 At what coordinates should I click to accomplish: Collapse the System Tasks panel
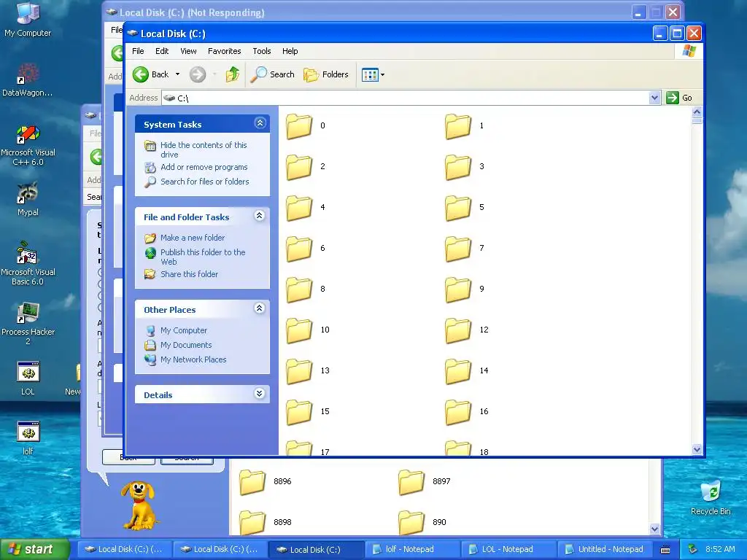click(x=260, y=123)
